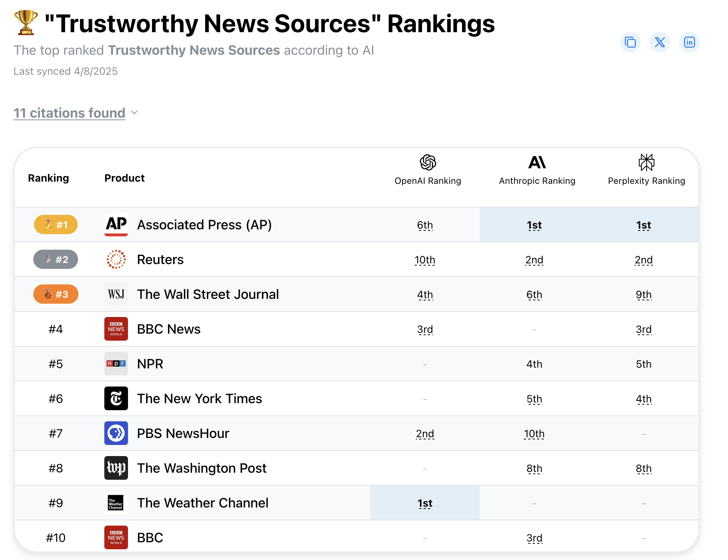
Task: Click the bronze #3 ranking badge
Action: [56, 294]
